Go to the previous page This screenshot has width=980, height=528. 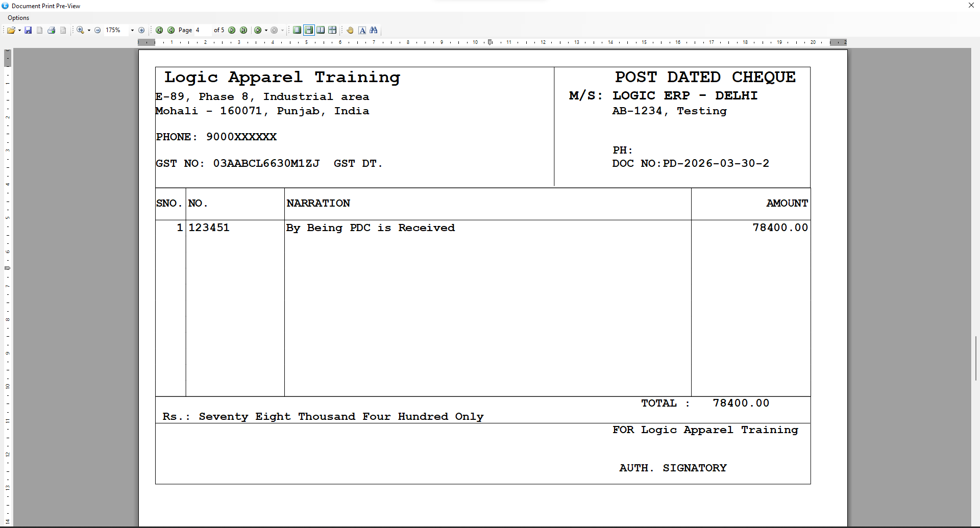pyautogui.click(x=171, y=30)
